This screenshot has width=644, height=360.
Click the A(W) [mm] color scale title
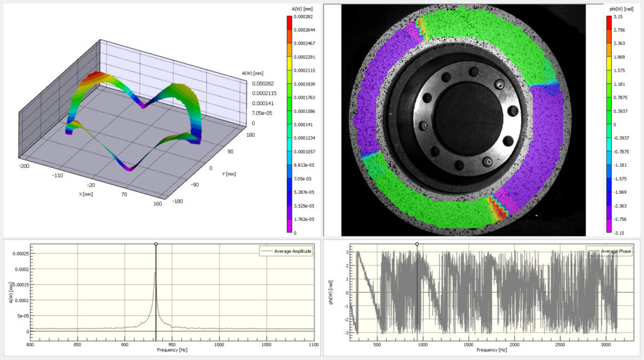click(x=302, y=9)
